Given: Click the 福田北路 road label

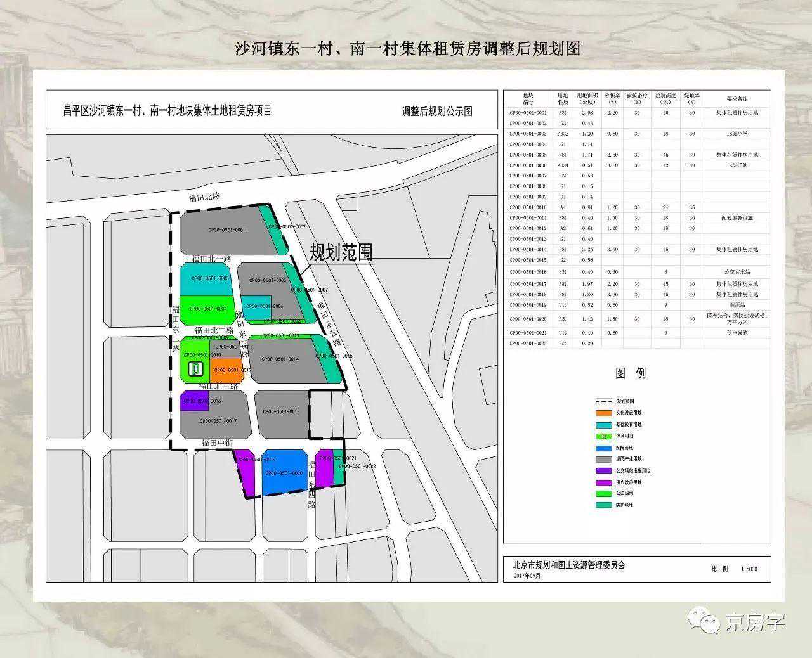Looking at the screenshot, I should pyautogui.click(x=203, y=197).
